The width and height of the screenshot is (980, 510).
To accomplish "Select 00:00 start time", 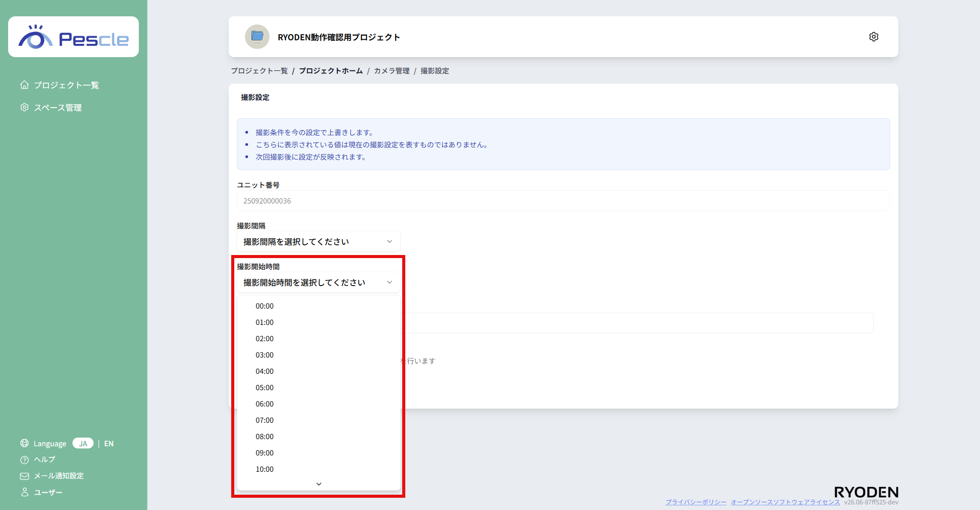I will 318,306.
